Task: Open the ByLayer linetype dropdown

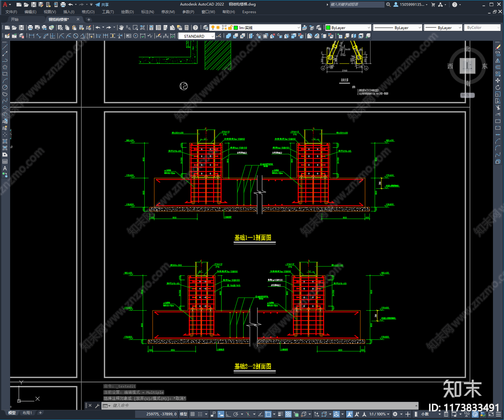Action: pos(398,28)
